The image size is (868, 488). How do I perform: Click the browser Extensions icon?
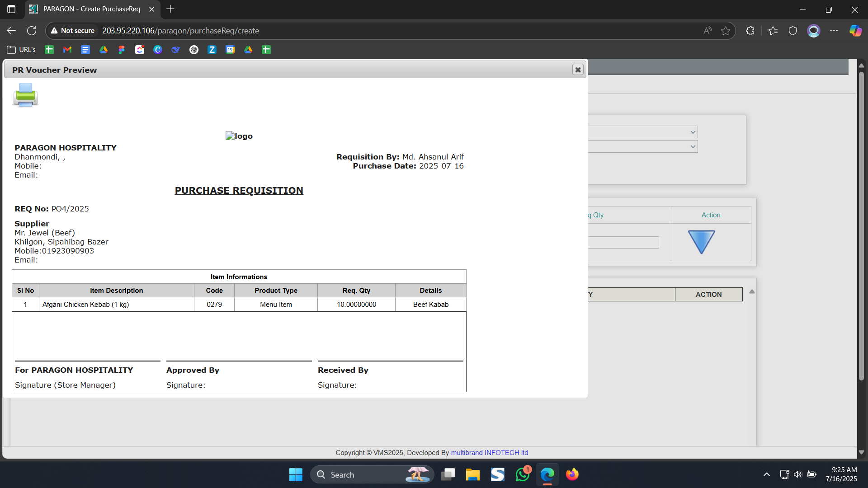point(750,31)
